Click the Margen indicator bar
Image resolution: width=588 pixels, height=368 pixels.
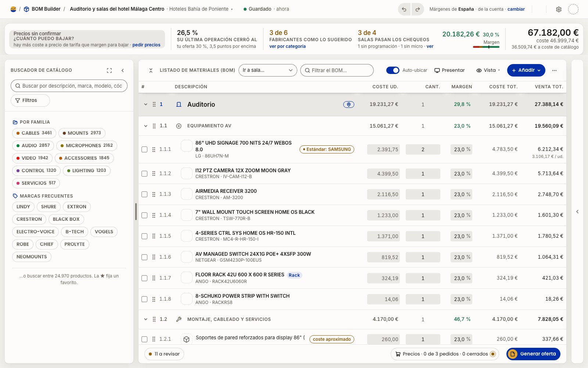[486, 47]
